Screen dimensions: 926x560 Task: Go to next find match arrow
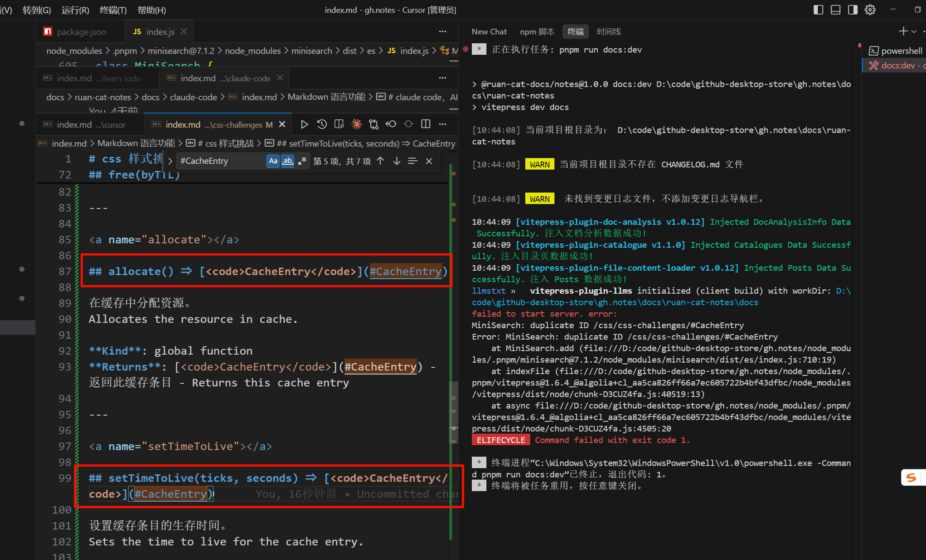pyautogui.click(x=397, y=161)
